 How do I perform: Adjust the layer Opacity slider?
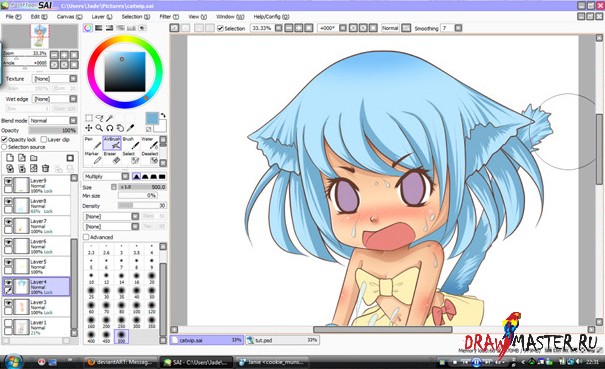tap(53, 130)
